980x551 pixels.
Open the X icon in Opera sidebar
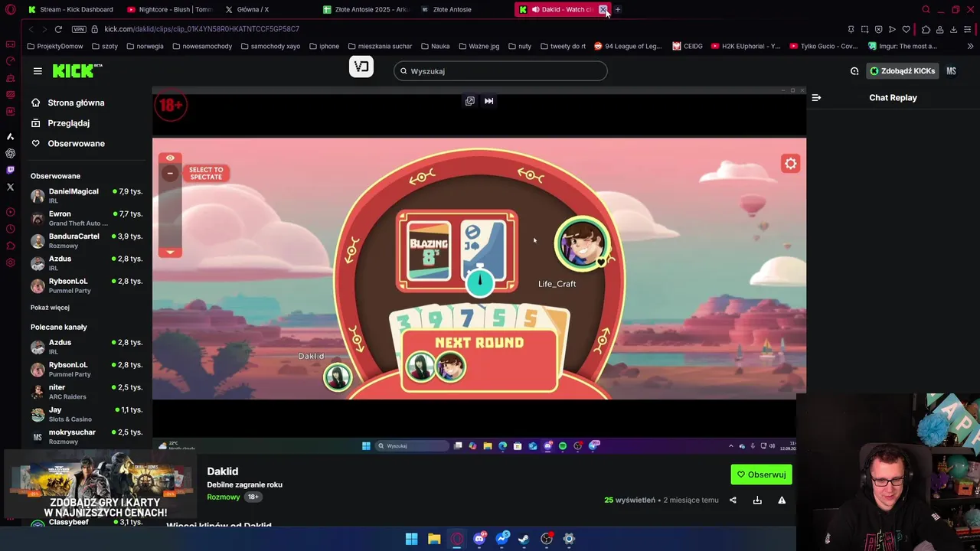10,187
